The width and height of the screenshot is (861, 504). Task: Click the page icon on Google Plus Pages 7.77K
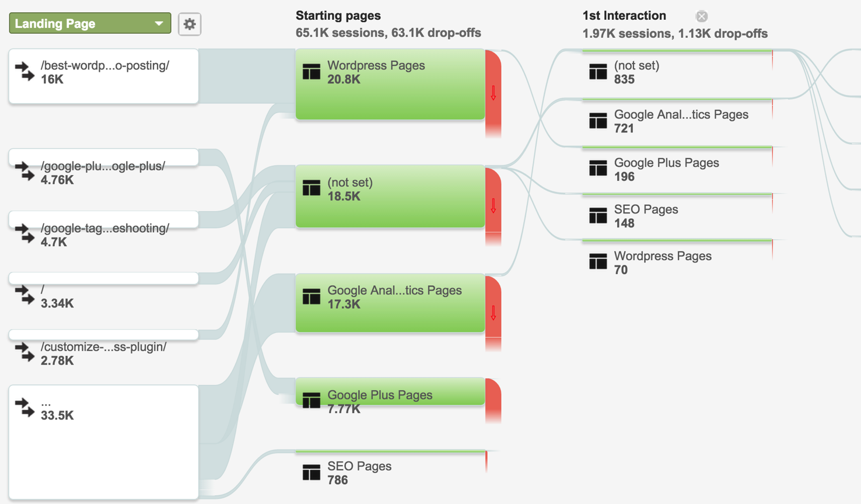[311, 401]
